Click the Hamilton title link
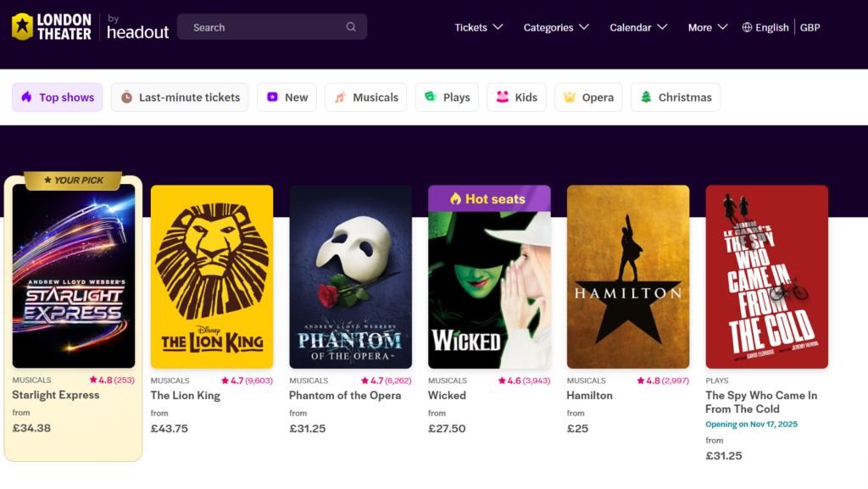 [x=590, y=396]
